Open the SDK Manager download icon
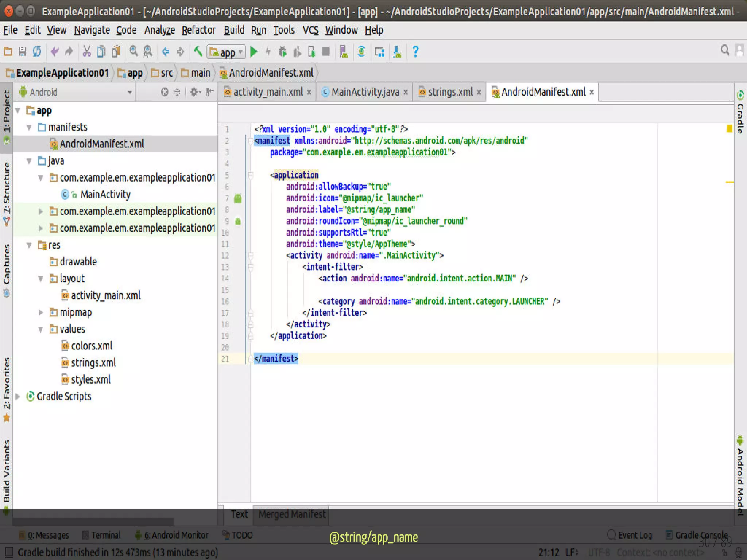 (x=397, y=51)
